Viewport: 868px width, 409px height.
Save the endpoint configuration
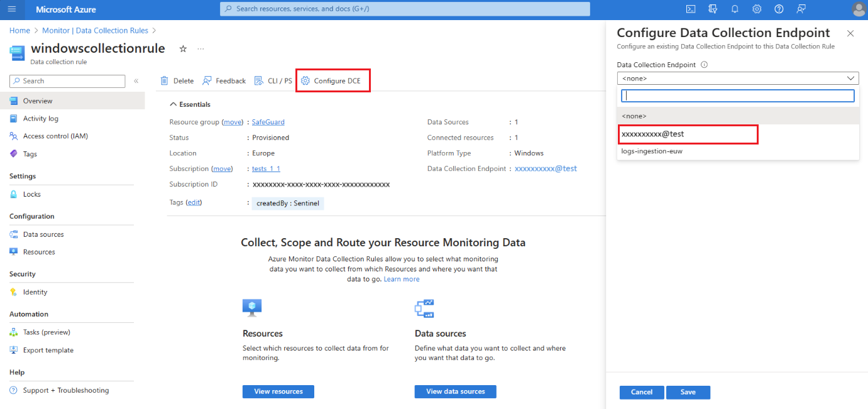[x=688, y=392]
